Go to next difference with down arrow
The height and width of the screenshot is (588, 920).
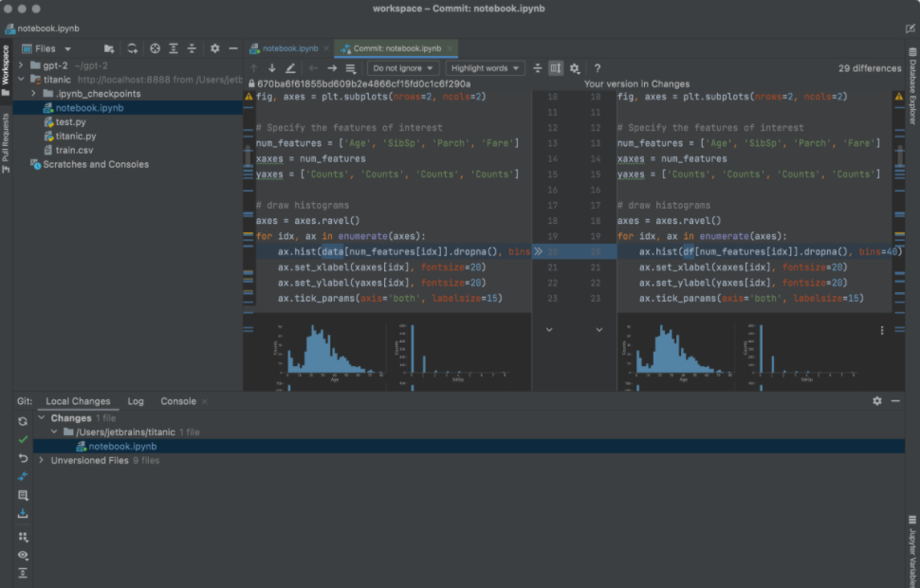[x=272, y=68]
